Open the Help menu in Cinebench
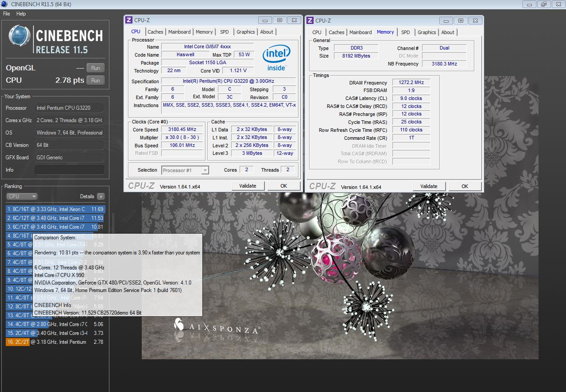This screenshot has width=566, height=392. pyautogui.click(x=21, y=14)
